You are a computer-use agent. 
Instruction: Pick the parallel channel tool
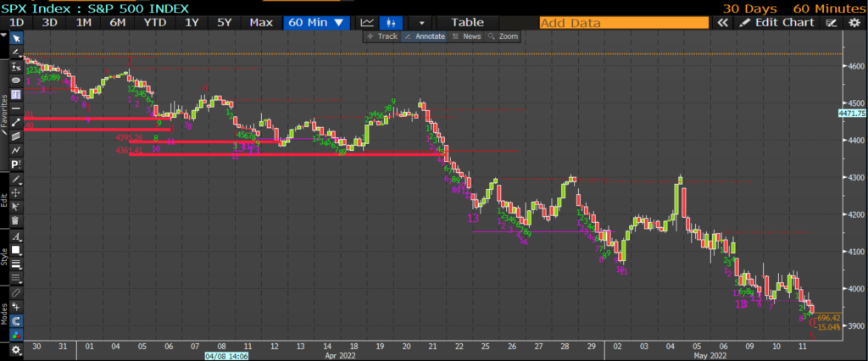16,136
